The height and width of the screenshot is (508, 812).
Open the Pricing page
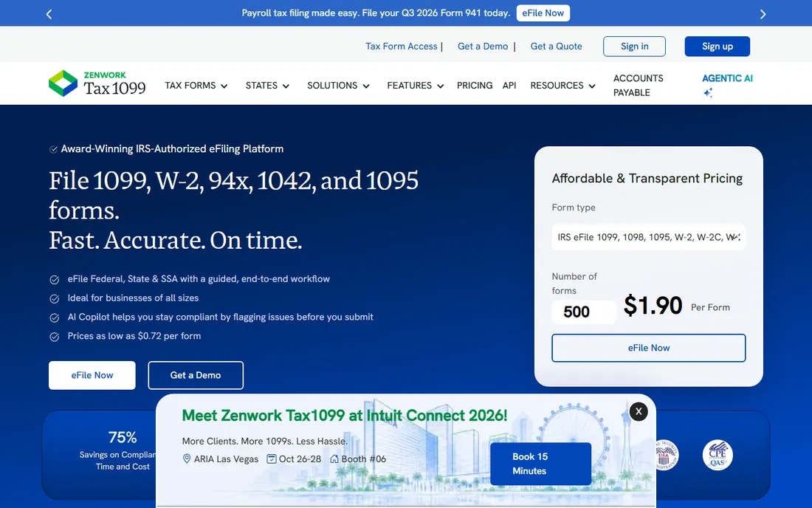coord(475,86)
